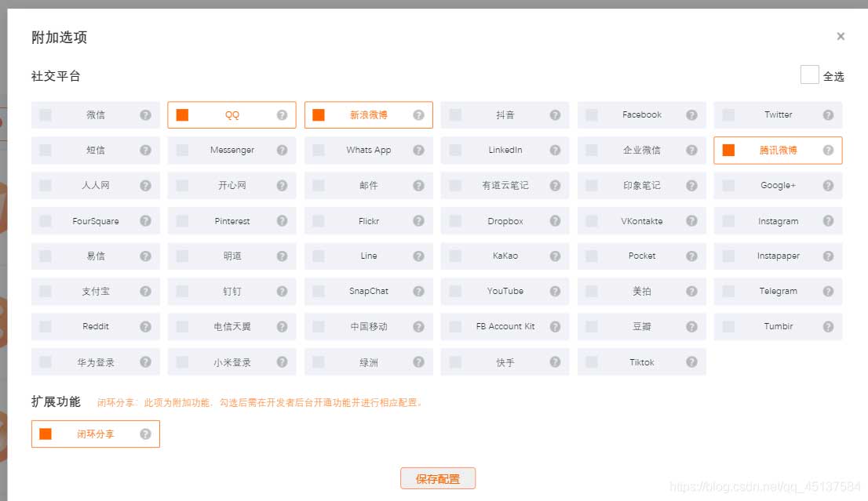Viewport: 868px width, 501px height.
Task: Select the Flickr platform label
Action: click(369, 220)
